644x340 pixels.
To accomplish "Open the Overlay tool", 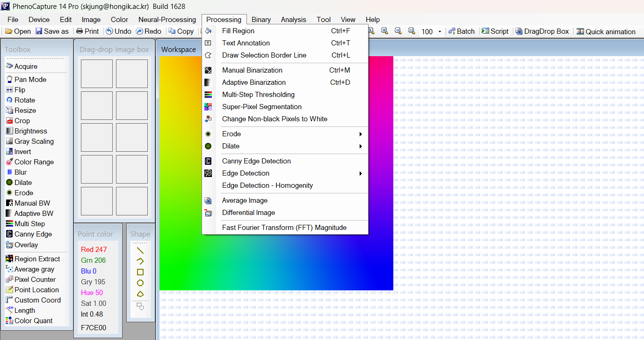I will coord(22,245).
